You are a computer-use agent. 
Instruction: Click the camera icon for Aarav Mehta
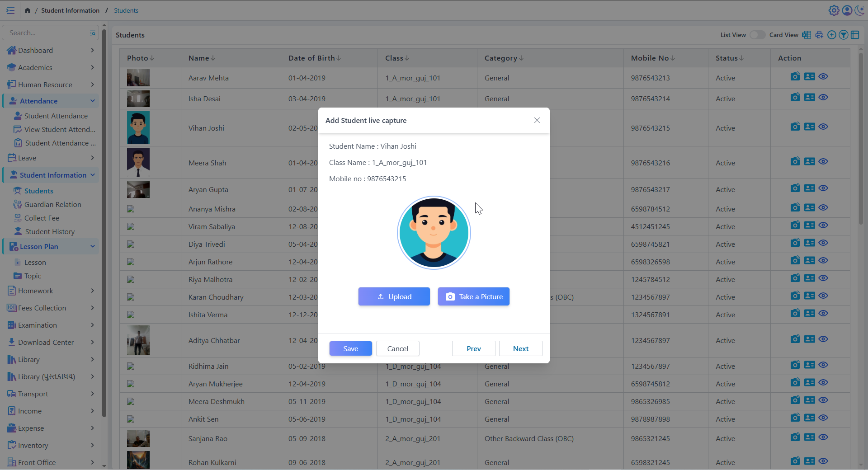(x=795, y=77)
